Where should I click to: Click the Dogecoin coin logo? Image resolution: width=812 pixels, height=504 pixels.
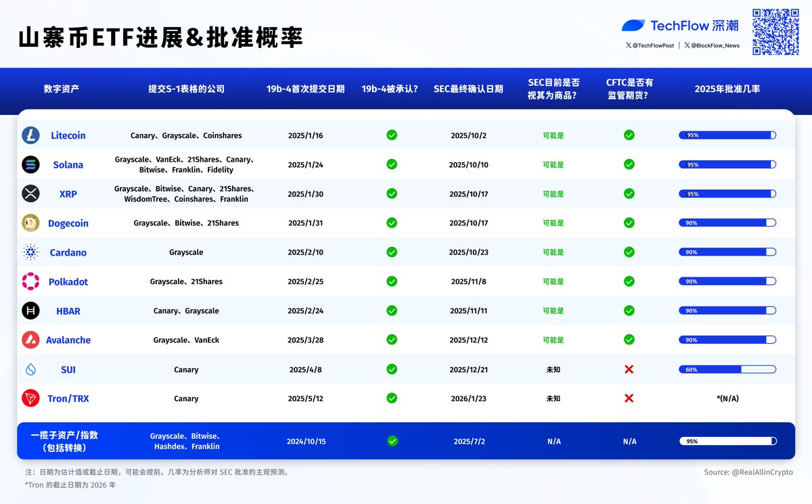(x=30, y=223)
